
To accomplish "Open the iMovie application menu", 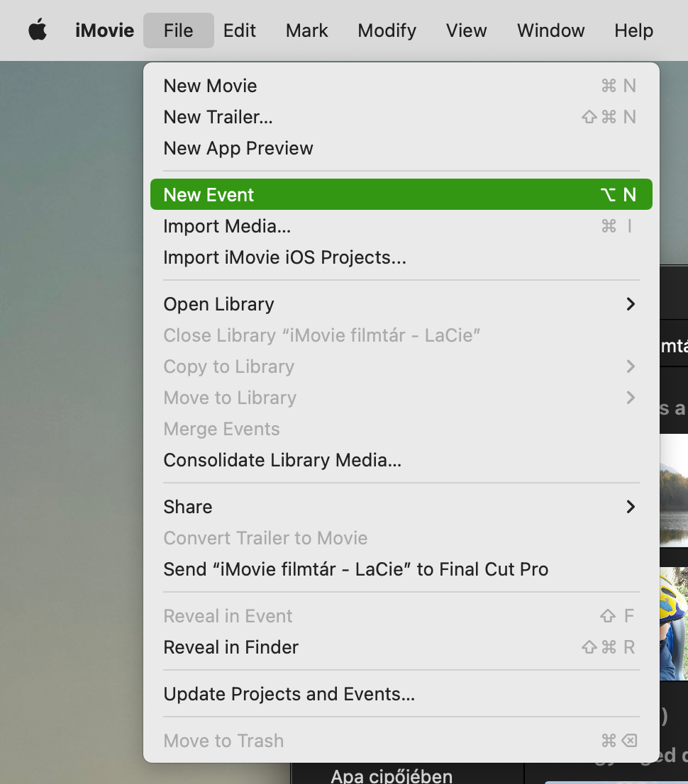I will pos(104,30).
